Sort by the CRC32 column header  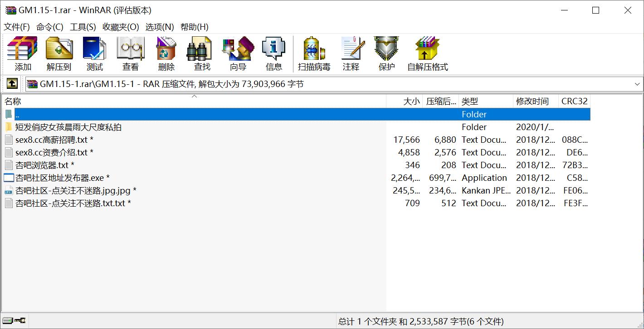pos(575,101)
